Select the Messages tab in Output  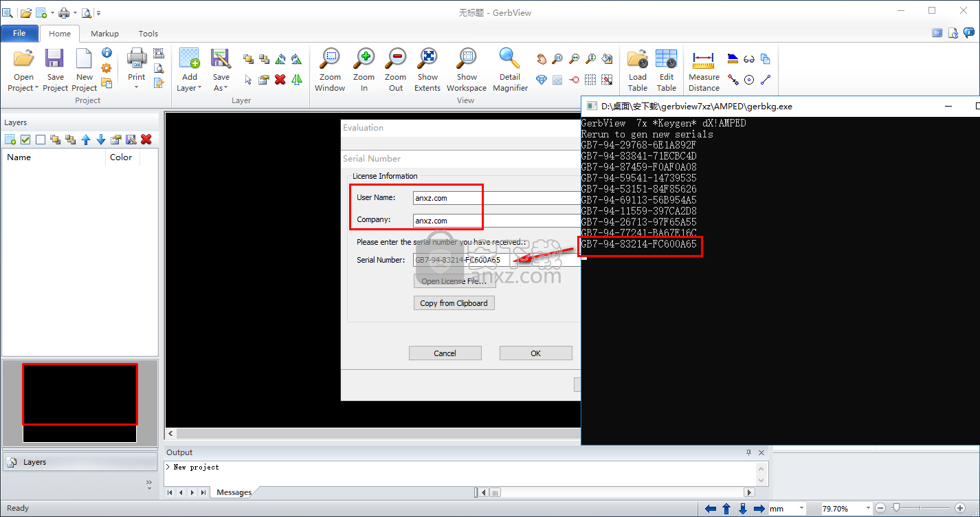click(234, 492)
